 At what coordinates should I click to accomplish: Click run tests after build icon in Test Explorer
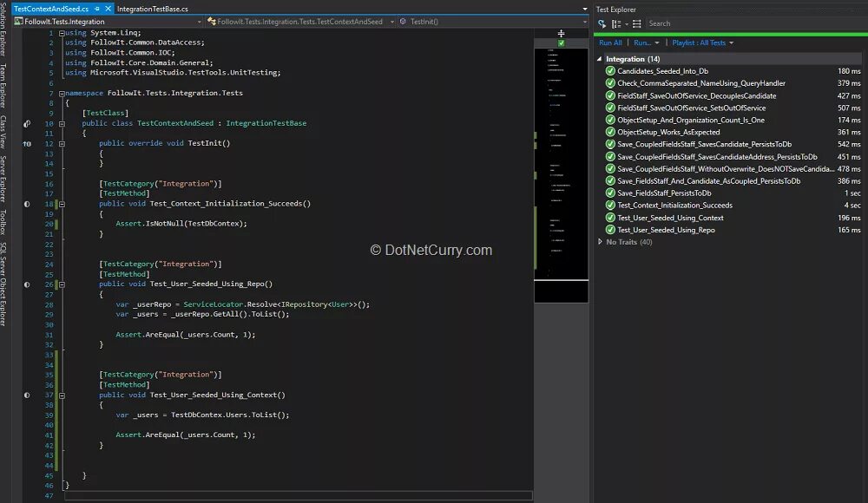click(x=602, y=23)
